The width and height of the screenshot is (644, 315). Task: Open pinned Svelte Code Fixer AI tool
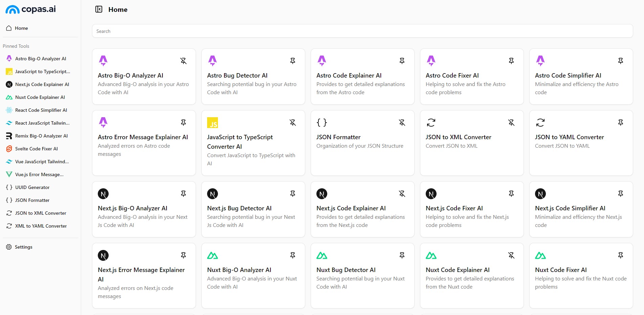point(36,149)
